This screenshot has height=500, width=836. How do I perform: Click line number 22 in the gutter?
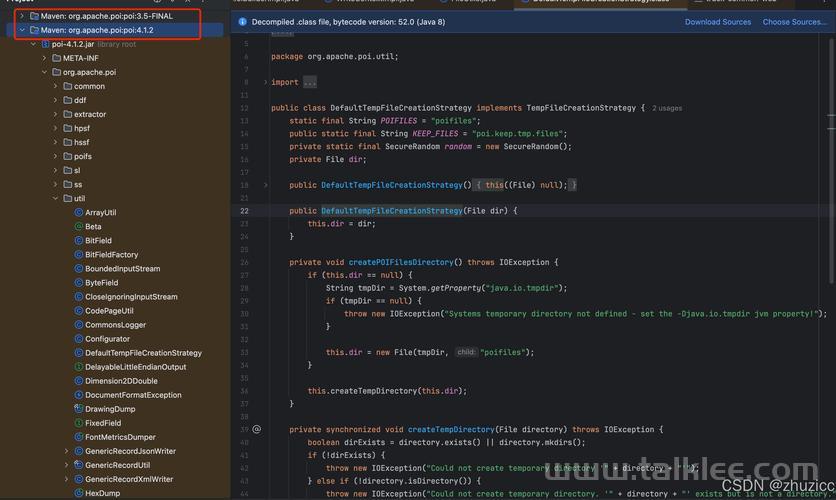coord(244,211)
